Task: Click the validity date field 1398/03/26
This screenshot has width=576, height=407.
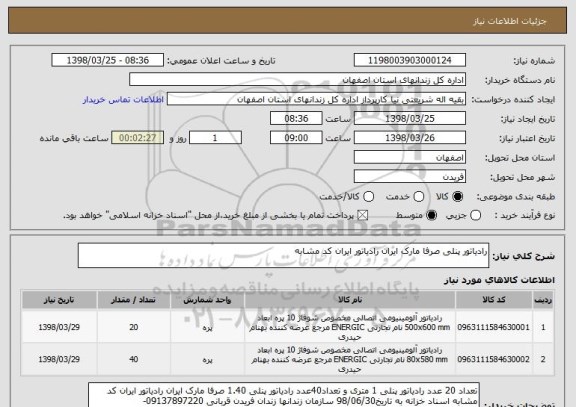Action: (410, 138)
